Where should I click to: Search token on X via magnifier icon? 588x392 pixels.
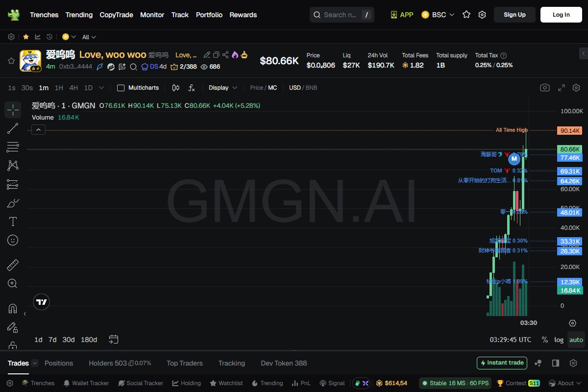click(x=133, y=67)
